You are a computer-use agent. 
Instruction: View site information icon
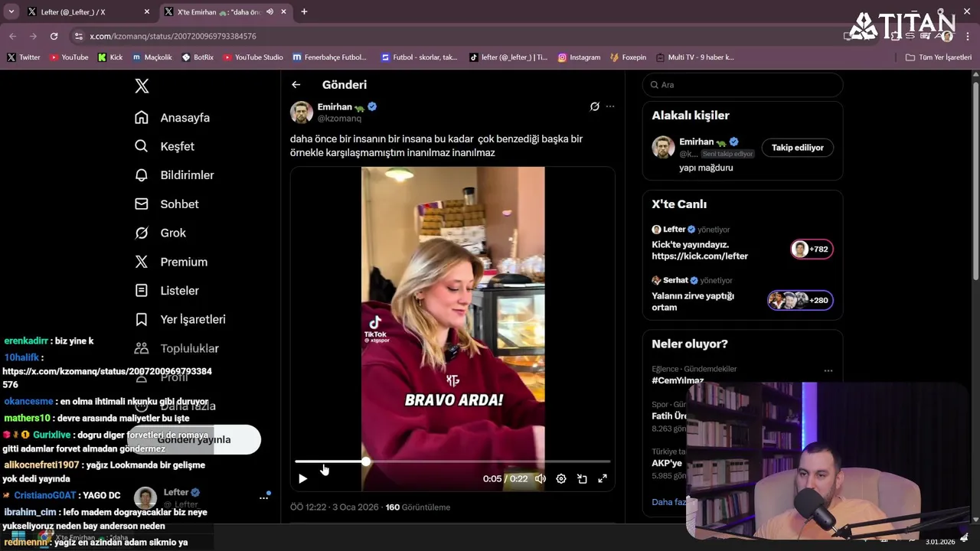point(78,36)
